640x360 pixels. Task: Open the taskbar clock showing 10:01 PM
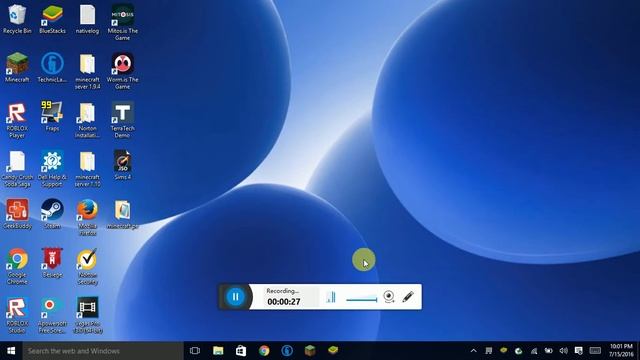click(621, 351)
